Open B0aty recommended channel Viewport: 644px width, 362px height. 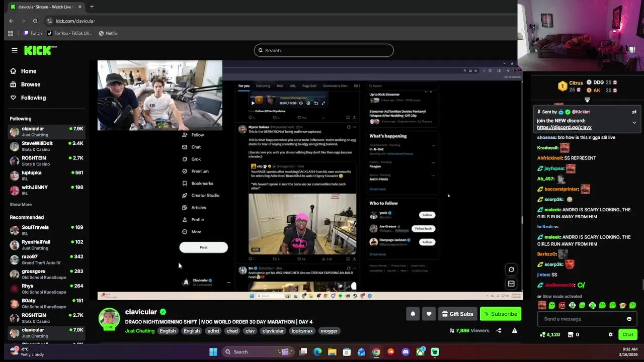[46, 303]
